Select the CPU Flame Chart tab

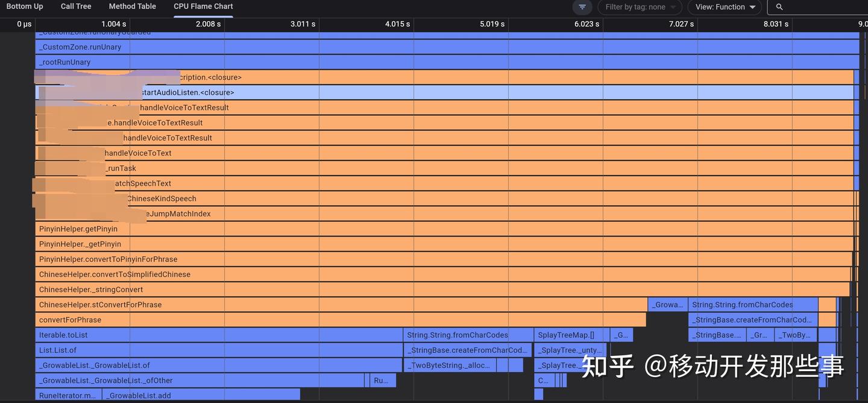pos(203,7)
